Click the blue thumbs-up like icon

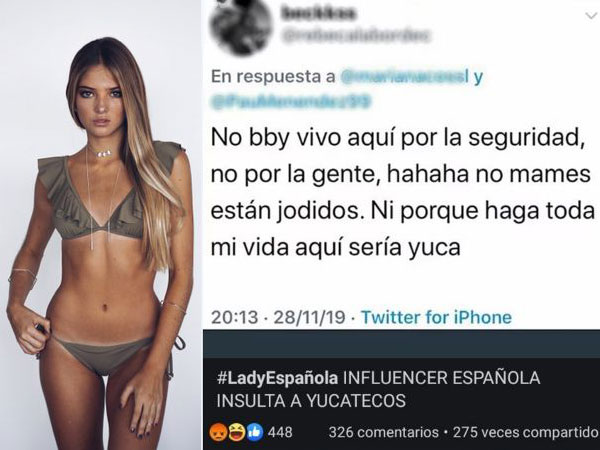(254, 432)
